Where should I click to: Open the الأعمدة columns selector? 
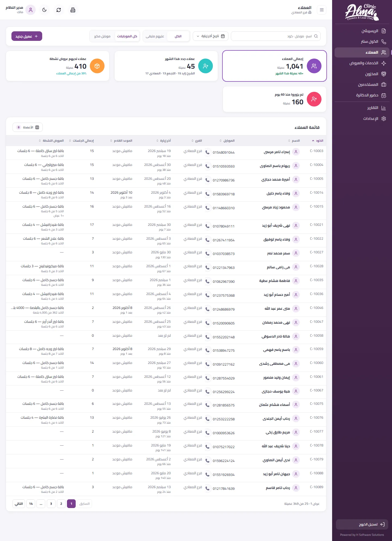coord(27,127)
